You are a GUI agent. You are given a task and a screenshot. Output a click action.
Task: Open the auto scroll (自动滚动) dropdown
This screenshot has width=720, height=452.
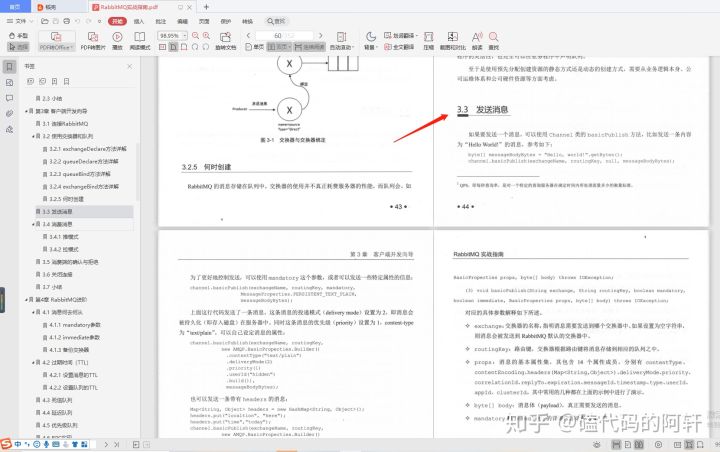pyautogui.click(x=342, y=47)
